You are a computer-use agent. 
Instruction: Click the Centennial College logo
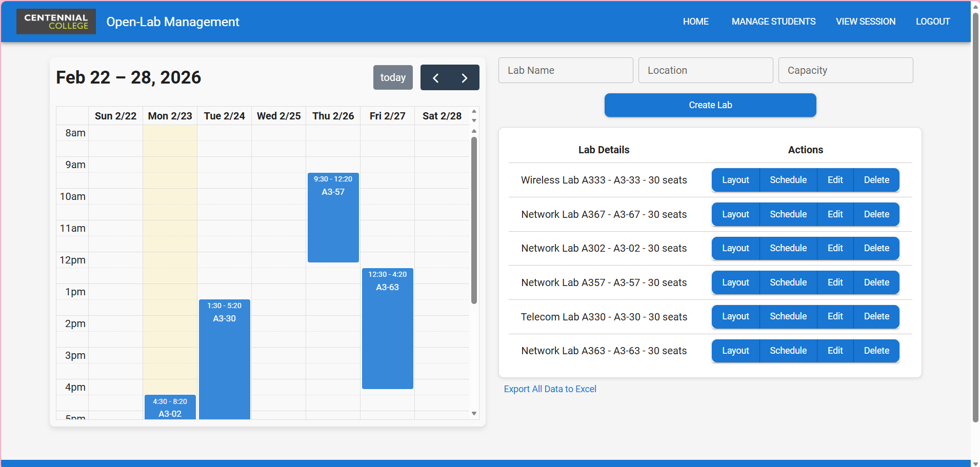coord(55,21)
